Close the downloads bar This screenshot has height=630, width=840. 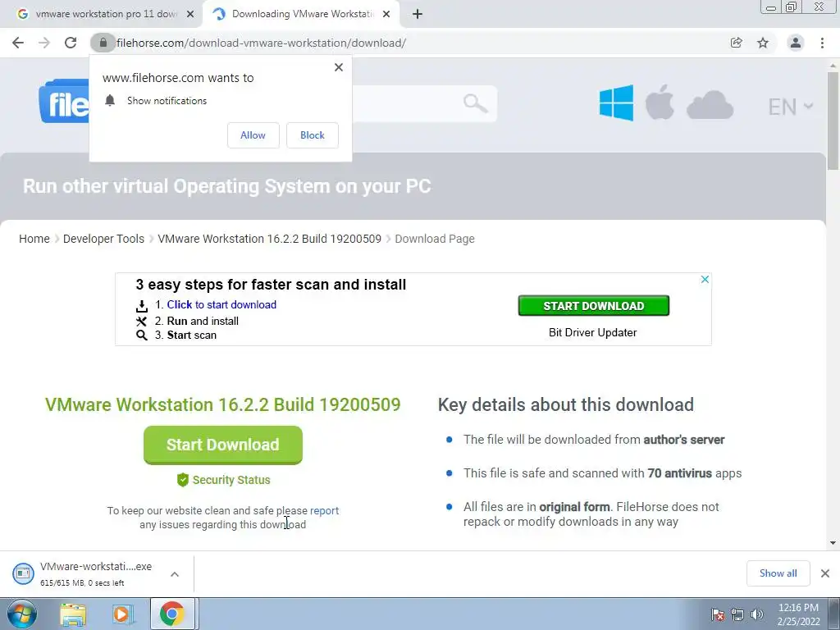click(825, 573)
